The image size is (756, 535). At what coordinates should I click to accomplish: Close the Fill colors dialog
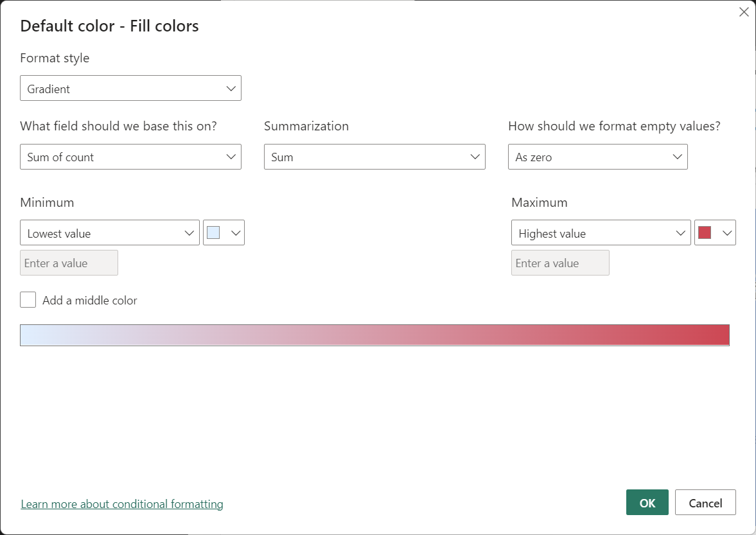tap(744, 12)
